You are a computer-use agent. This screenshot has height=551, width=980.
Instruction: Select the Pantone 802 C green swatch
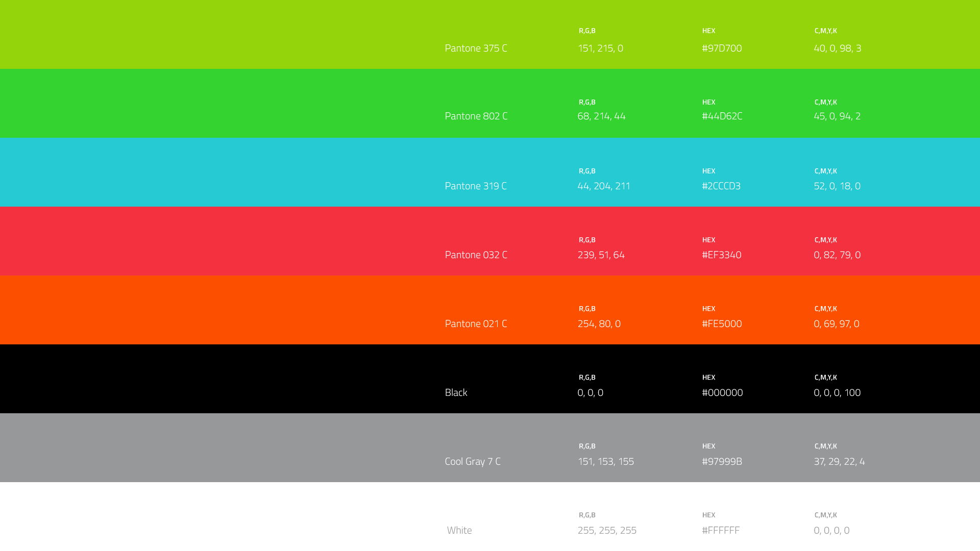pyautogui.click(x=204, y=103)
